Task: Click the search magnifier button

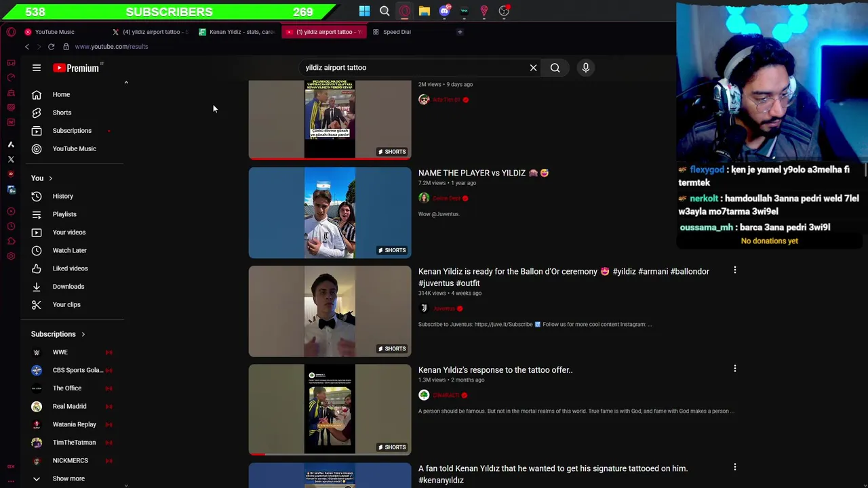Action: click(555, 68)
